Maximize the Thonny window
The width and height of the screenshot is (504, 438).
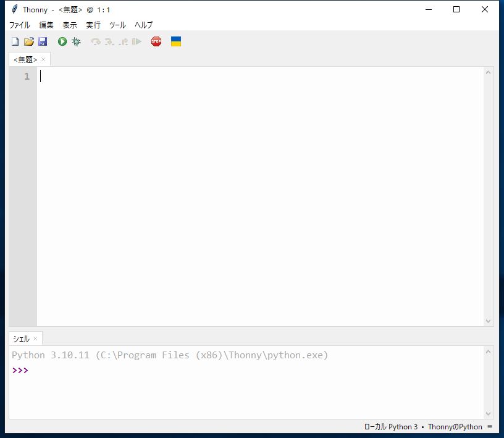(456, 9)
